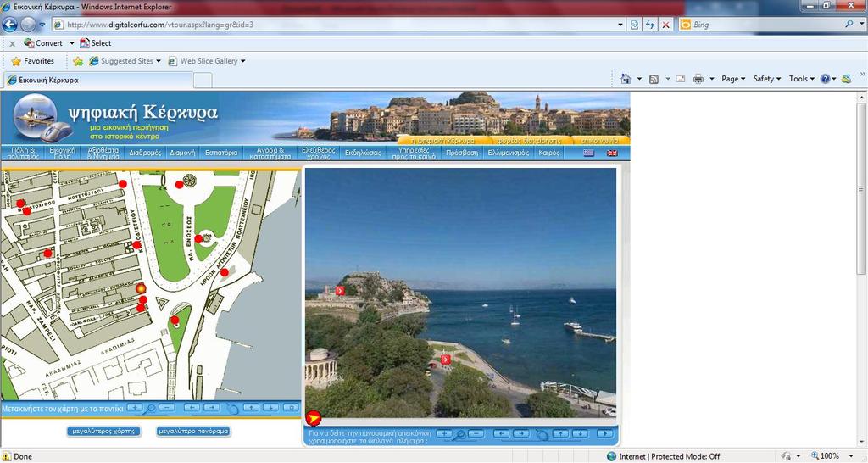Open the 'Εικονική Πόλη' menu
The height and width of the screenshot is (463, 868).
62,153
